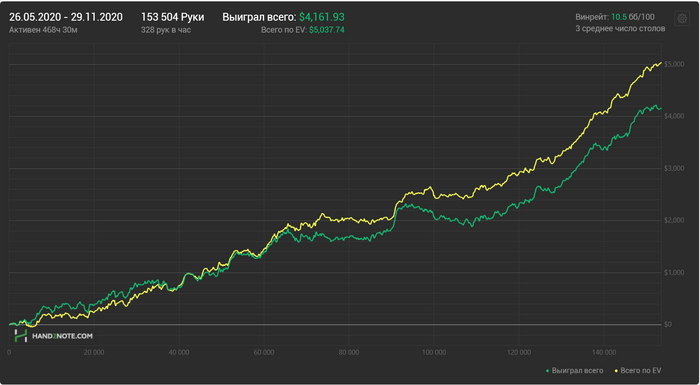Click the $0 y-axis label
700x385 pixels.
click(668, 324)
